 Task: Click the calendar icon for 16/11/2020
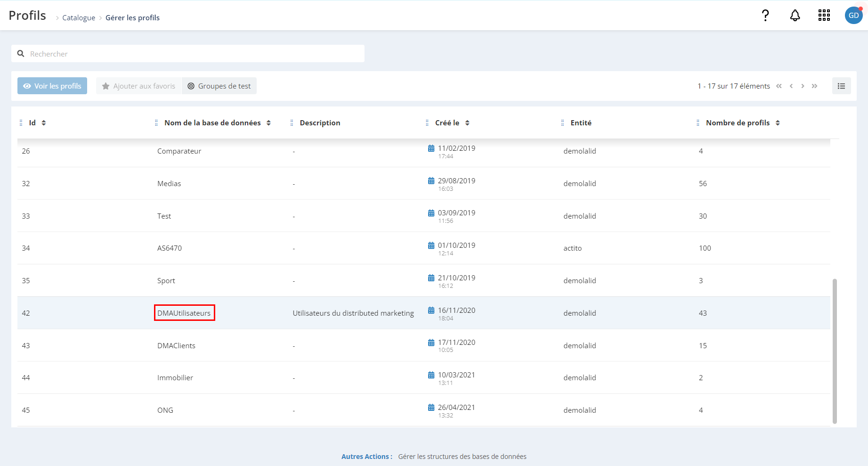click(x=431, y=310)
